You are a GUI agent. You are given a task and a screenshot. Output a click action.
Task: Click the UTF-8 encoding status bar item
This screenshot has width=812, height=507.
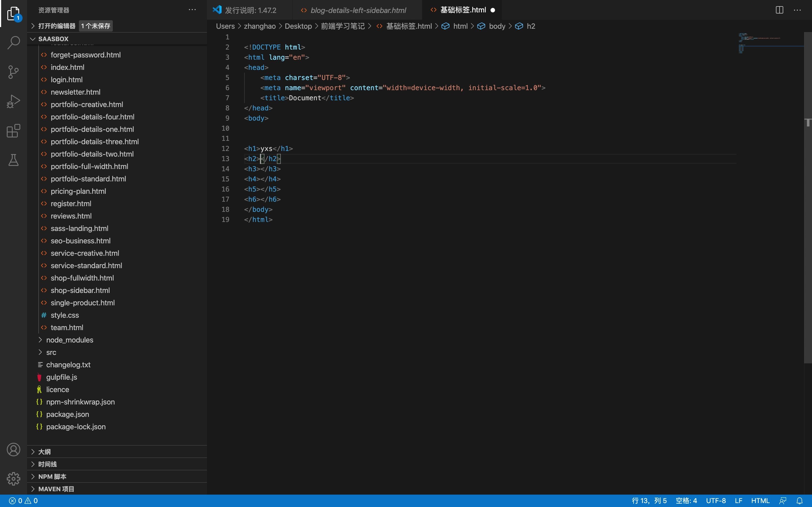coord(715,501)
